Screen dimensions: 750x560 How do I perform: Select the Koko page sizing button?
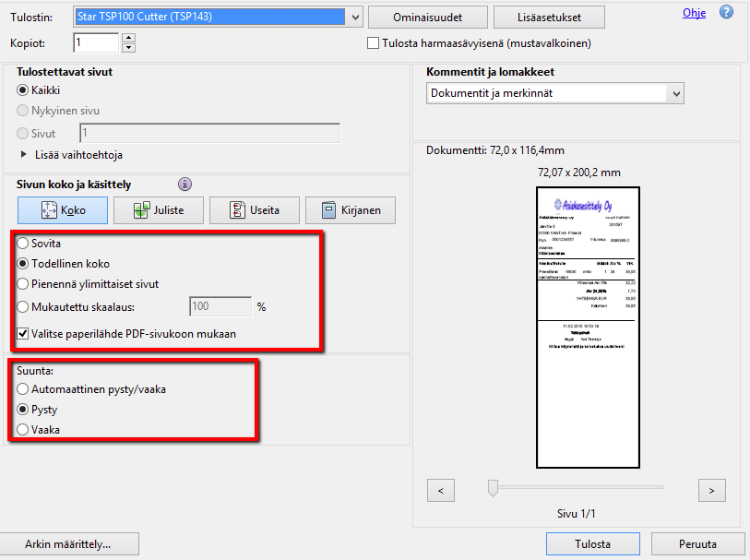[x=63, y=210]
